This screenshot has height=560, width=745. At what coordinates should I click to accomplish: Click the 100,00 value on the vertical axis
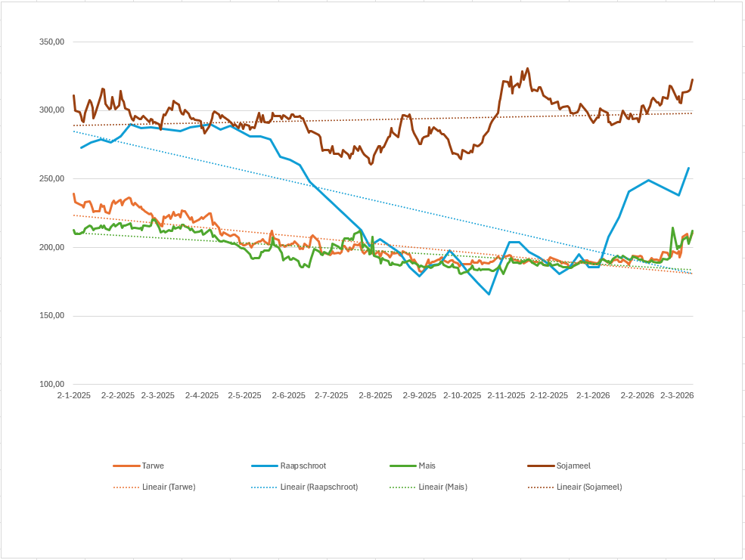tap(51, 385)
